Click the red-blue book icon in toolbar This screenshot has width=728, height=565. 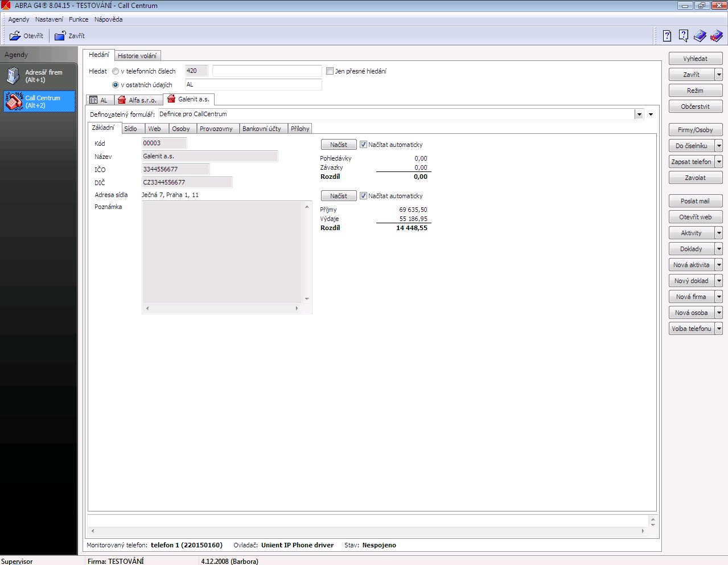[716, 36]
